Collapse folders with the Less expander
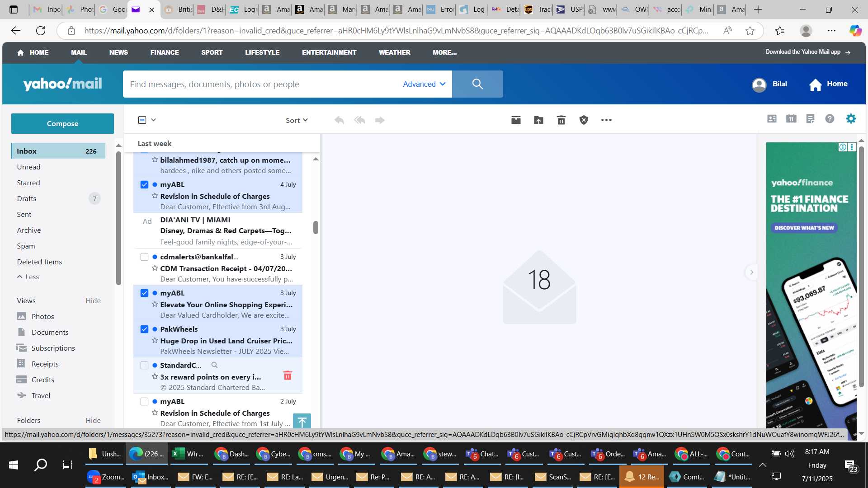 (x=28, y=277)
